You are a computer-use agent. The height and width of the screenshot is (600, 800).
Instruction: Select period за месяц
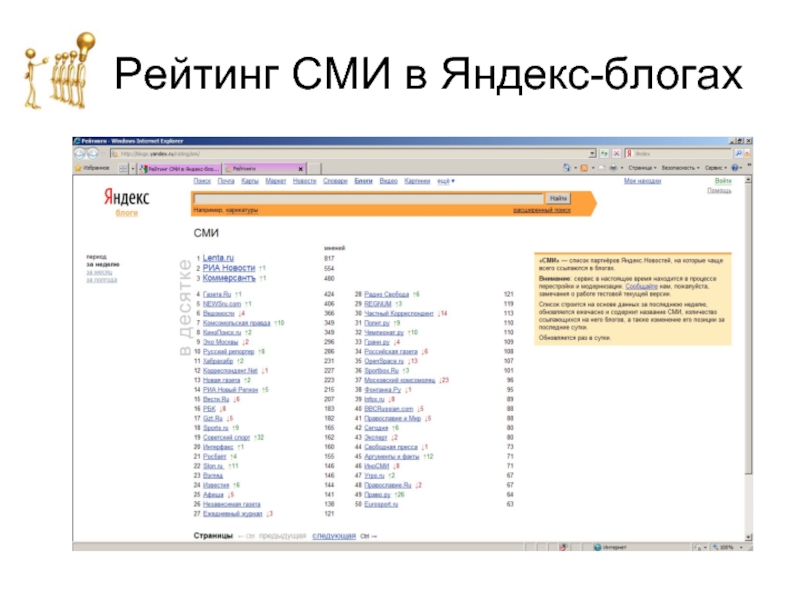click(99, 272)
